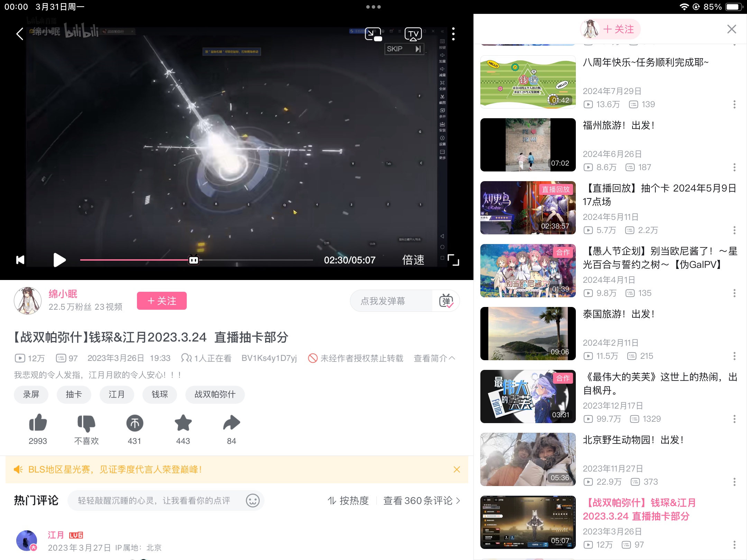Play the paused video
The height and width of the screenshot is (560, 747).
pyautogui.click(x=59, y=260)
